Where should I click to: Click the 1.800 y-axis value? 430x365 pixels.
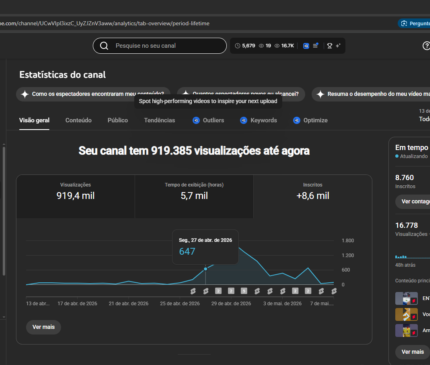click(x=348, y=241)
